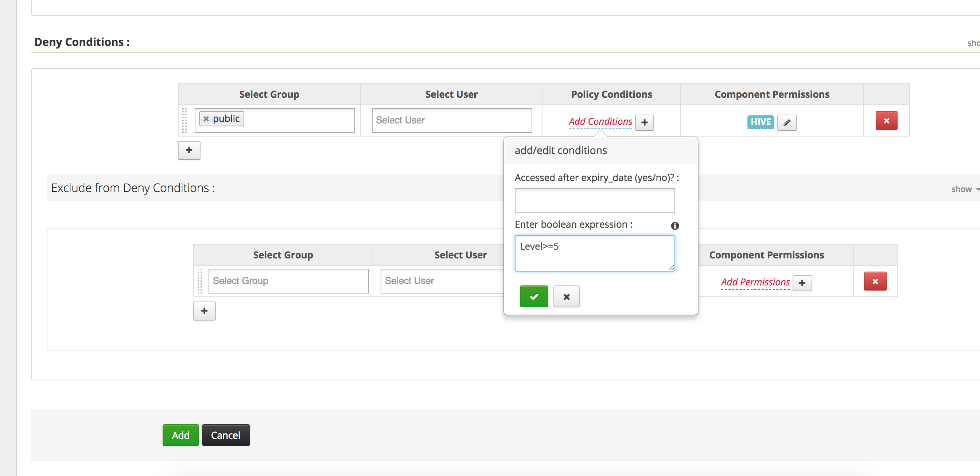Focus the expiry_date yes/no input field
This screenshot has width=980, height=476.
(594, 201)
